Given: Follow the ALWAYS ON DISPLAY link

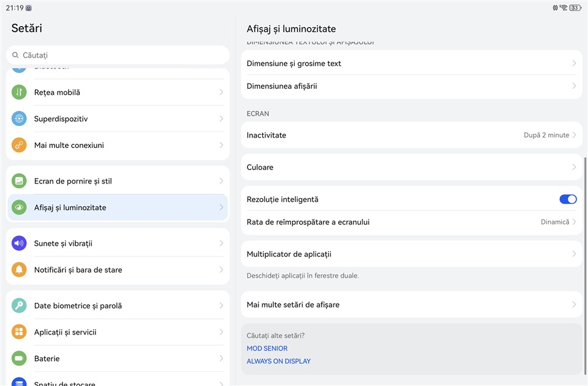Looking at the screenshot, I should [x=279, y=362].
